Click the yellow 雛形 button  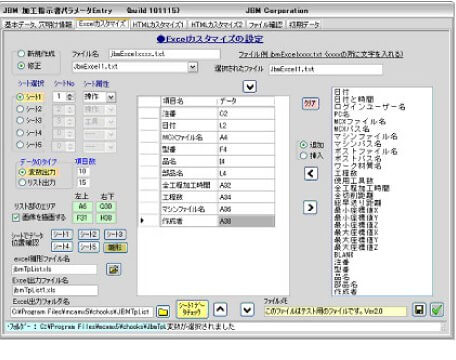115,247
